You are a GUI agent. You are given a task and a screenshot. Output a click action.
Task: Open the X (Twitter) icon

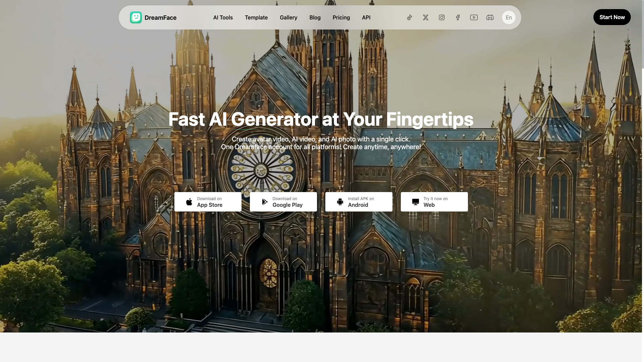(x=426, y=17)
